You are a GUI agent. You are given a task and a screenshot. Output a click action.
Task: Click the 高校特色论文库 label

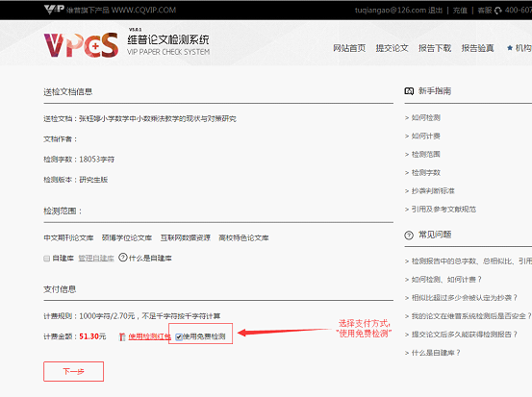[243, 238]
